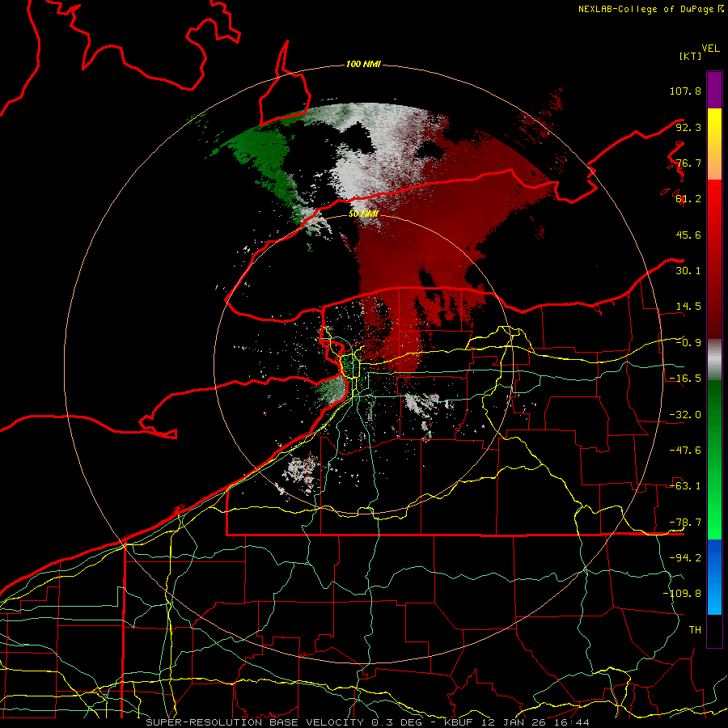Screen dimensions: 728x728
Task: Click the 14.5 velocity scale value
Action: 688,307
